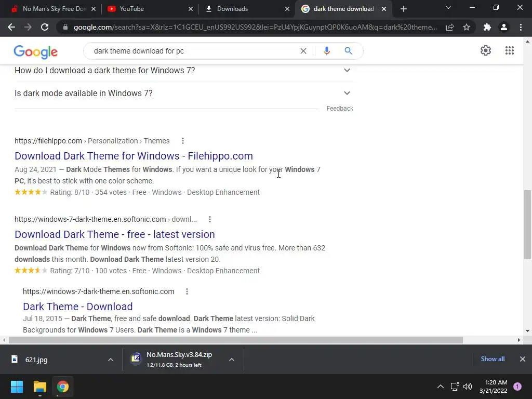Reload the current page

tap(45, 27)
